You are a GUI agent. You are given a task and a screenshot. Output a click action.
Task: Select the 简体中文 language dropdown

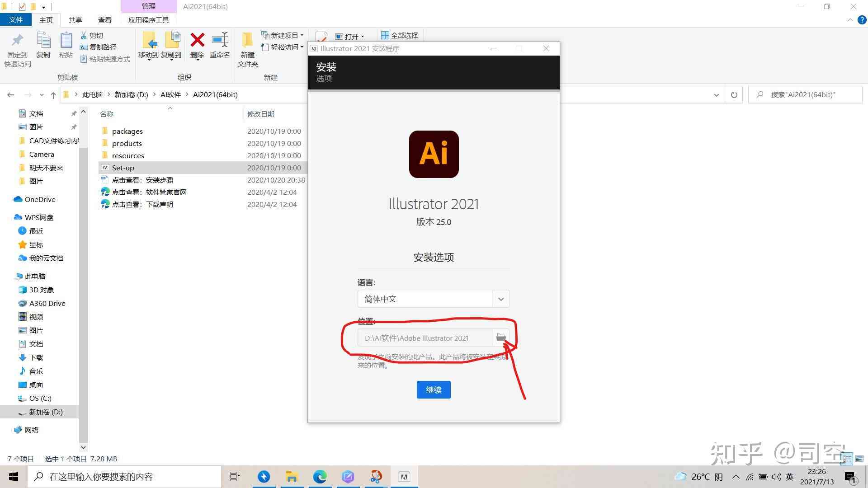pyautogui.click(x=434, y=299)
